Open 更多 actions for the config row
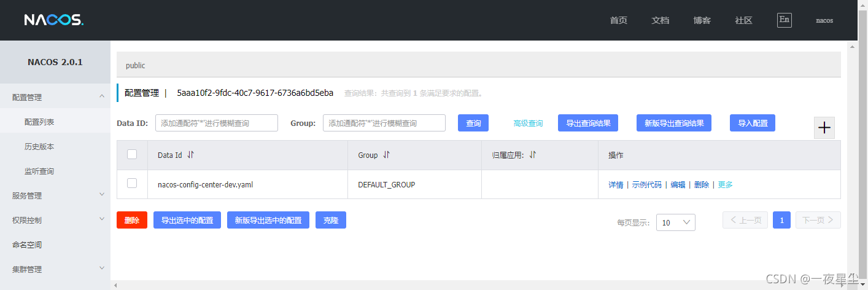The image size is (868, 290). tap(725, 184)
